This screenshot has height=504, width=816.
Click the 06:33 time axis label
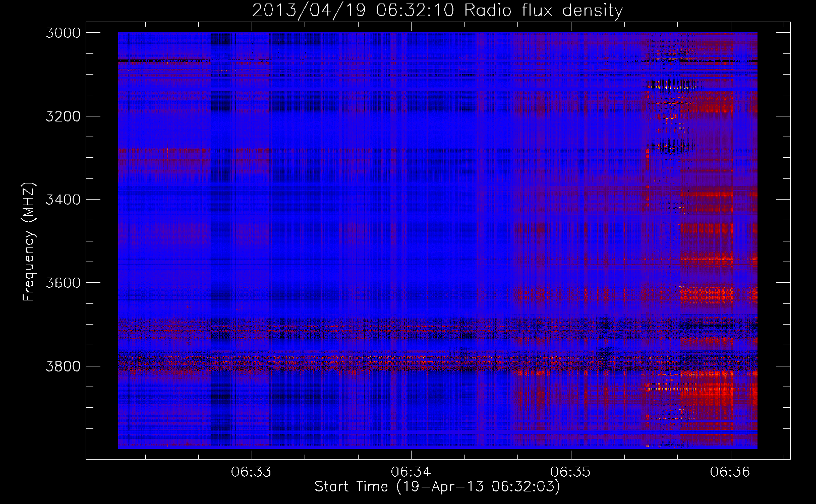[251, 472]
